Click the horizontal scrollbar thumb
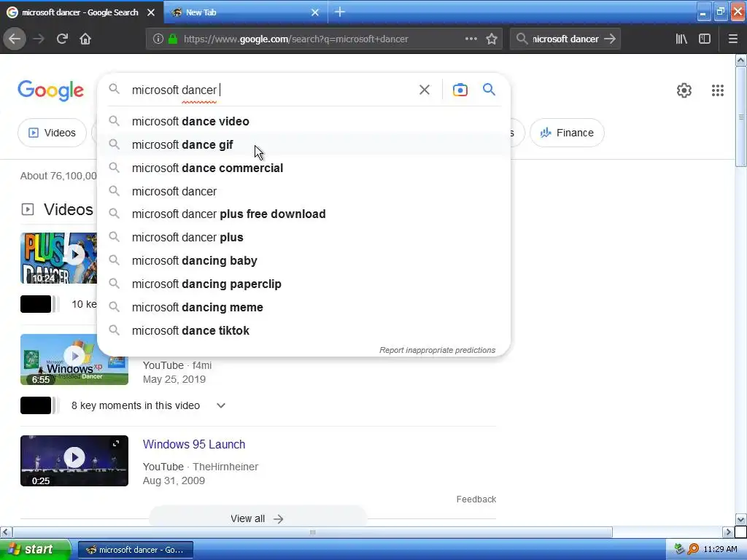The image size is (747, 560). click(312, 532)
